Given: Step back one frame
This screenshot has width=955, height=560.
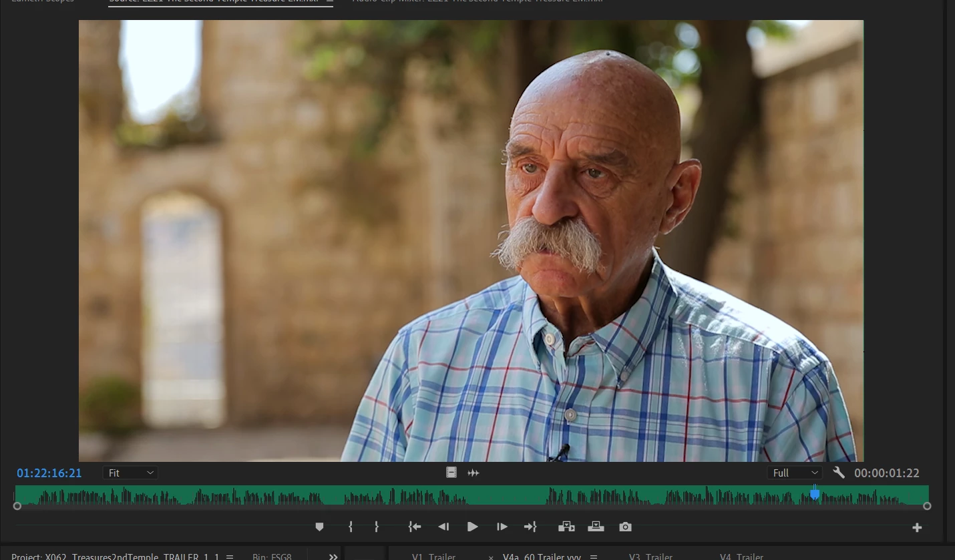Looking at the screenshot, I should pyautogui.click(x=443, y=527).
